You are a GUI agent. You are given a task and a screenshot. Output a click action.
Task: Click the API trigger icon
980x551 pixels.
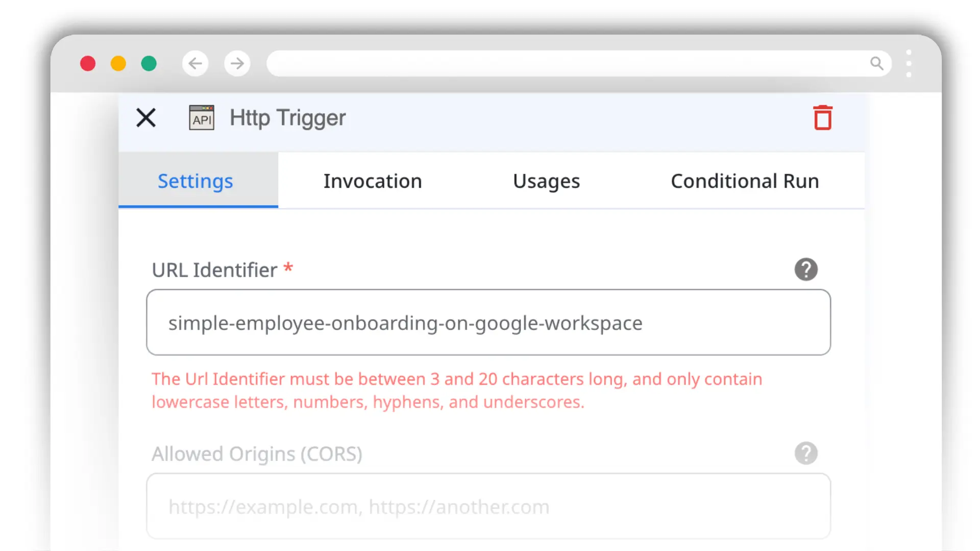[x=202, y=118]
